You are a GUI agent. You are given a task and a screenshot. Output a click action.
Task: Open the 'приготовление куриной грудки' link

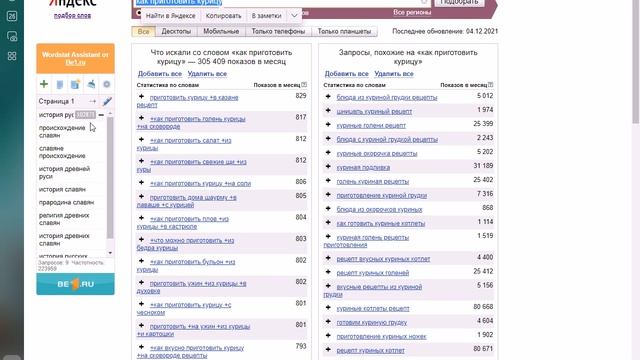tap(382, 196)
